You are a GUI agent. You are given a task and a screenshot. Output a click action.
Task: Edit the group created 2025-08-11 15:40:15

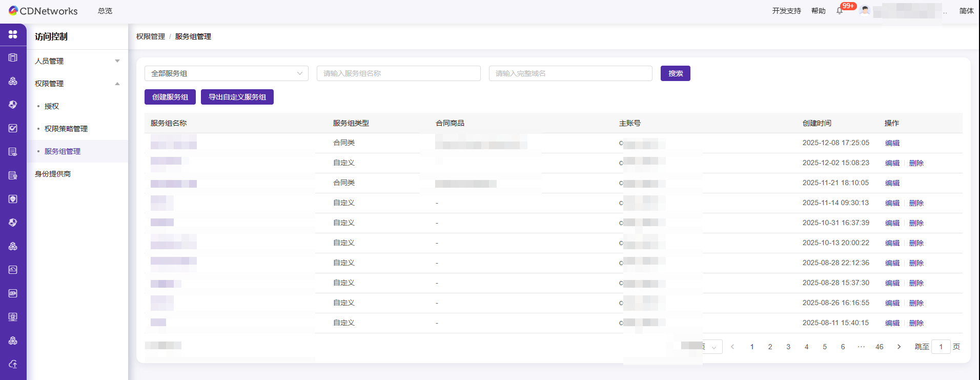click(x=892, y=323)
